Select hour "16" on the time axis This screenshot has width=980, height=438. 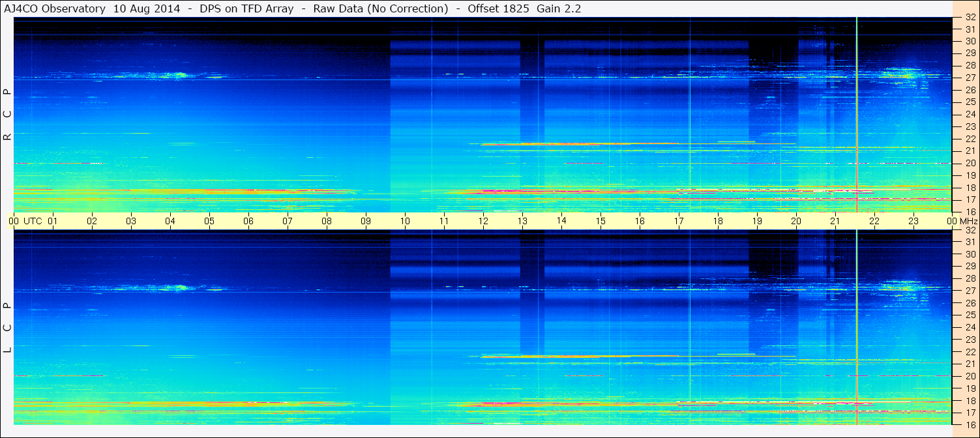tap(640, 221)
